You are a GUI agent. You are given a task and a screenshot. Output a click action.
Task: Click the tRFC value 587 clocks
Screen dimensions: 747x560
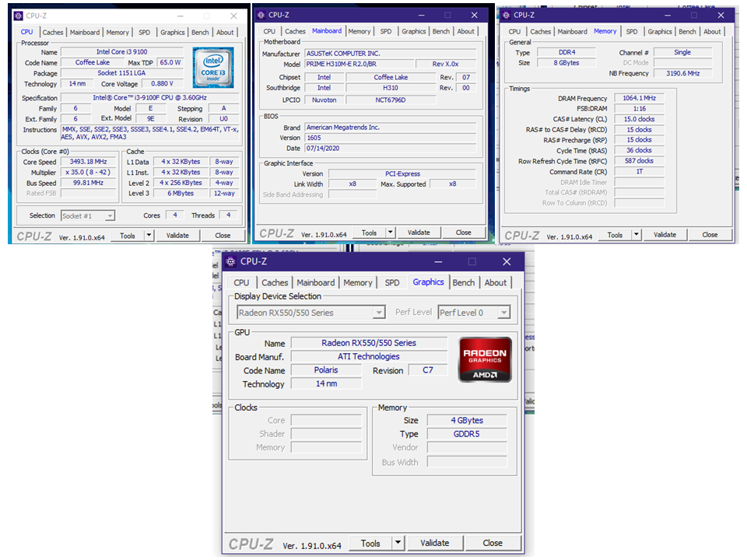click(x=639, y=161)
